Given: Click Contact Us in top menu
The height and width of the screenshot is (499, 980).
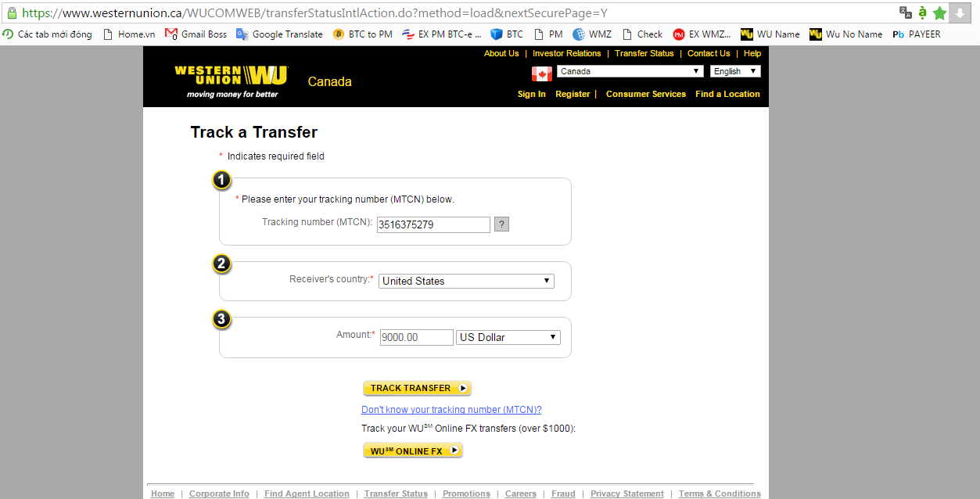Looking at the screenshot, I should (709, 53).
